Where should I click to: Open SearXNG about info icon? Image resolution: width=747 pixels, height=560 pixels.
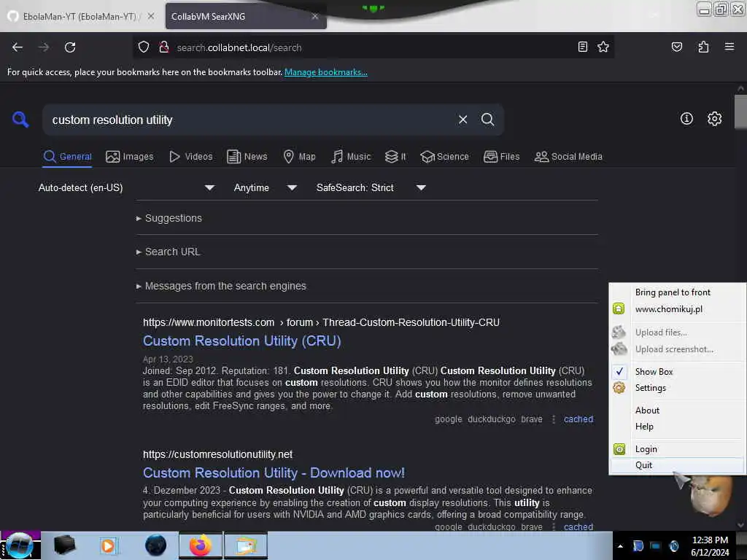coord(686,119)
